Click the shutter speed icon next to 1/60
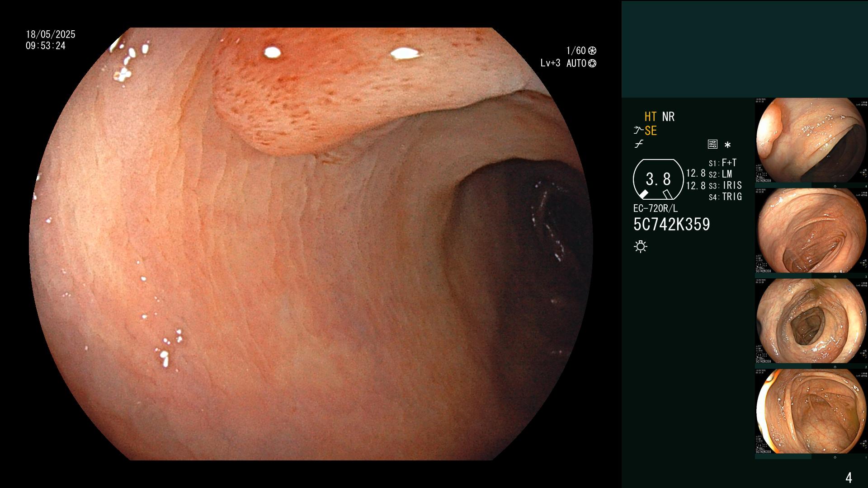Viewport: 868px width, 488px height. (x=592, y=51)
